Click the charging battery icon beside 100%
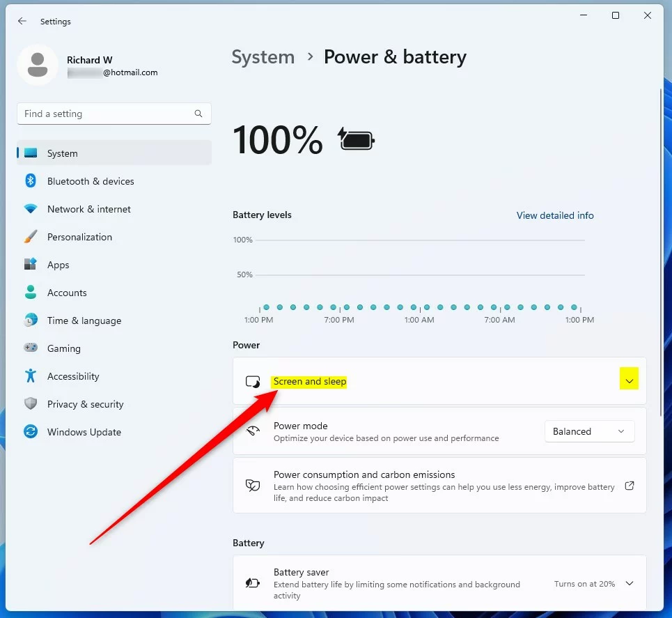The image size is (672, 618). click(356, 139)
